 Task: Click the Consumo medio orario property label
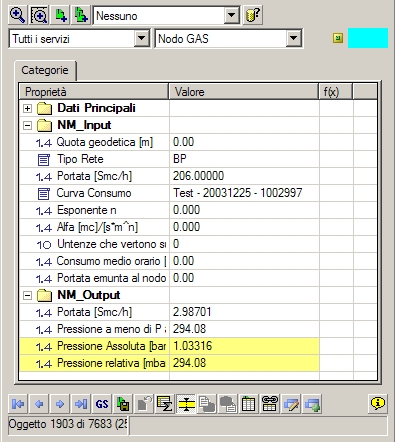click(112, 261)
